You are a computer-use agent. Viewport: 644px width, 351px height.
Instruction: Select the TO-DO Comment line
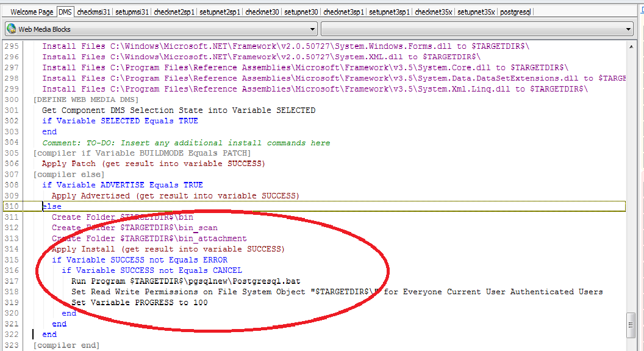186,143
